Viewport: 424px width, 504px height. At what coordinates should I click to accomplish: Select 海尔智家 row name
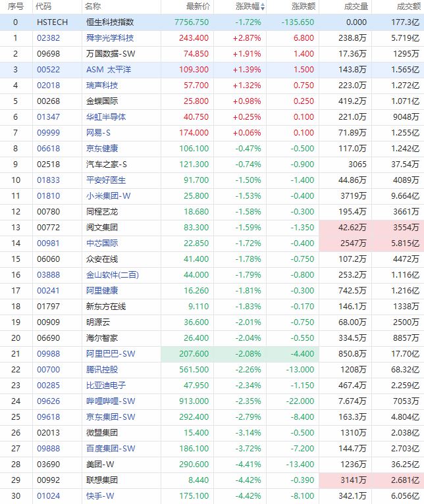point(102,338)
